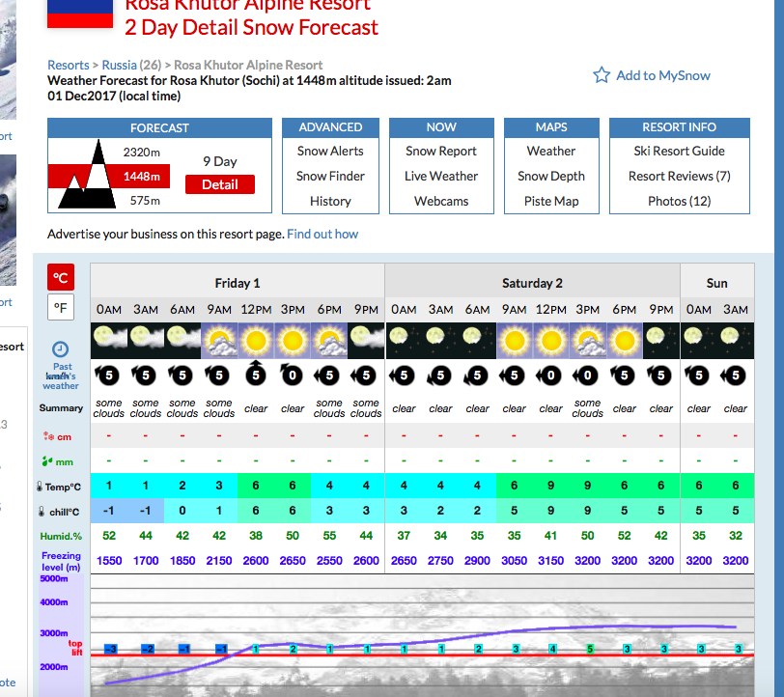This screenshot has width=784, height=697.
Task: Click the Friday 9AM partly cloudy icon
Action: tap(219, 341)
